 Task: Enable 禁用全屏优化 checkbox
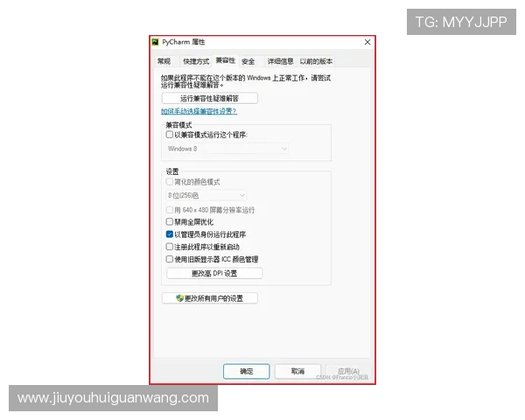(170, 221)
